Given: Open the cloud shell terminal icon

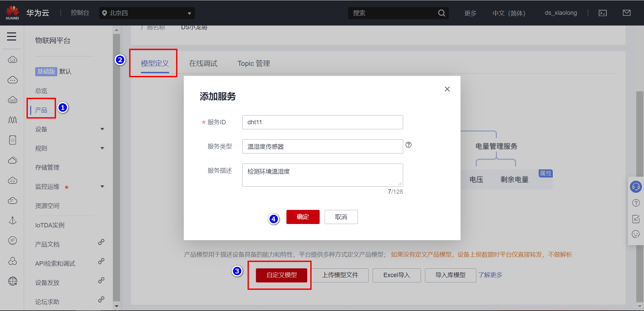Looking at the screenshot, I should pyautogui.click(x=603, y=13).
